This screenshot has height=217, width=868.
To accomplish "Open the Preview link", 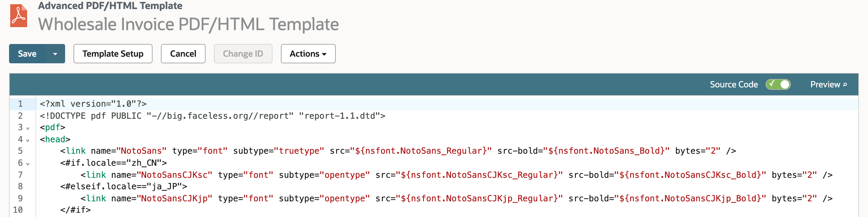I will (x=828, y=85).
